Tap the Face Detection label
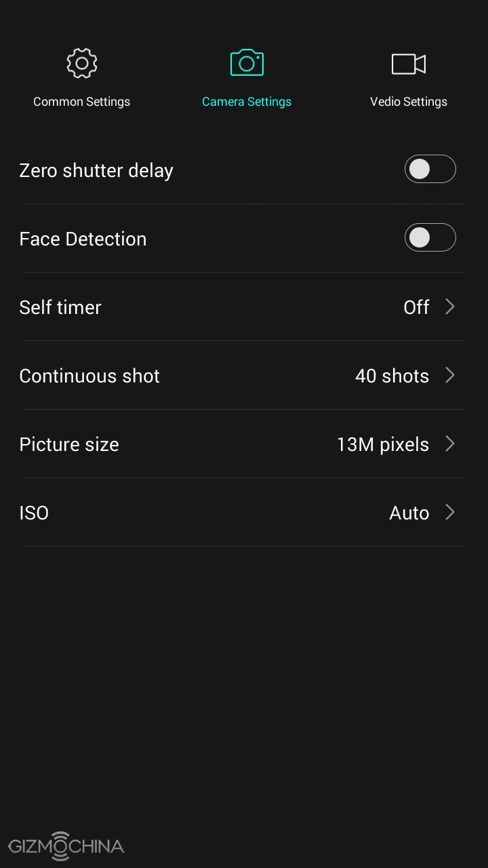 83,239
